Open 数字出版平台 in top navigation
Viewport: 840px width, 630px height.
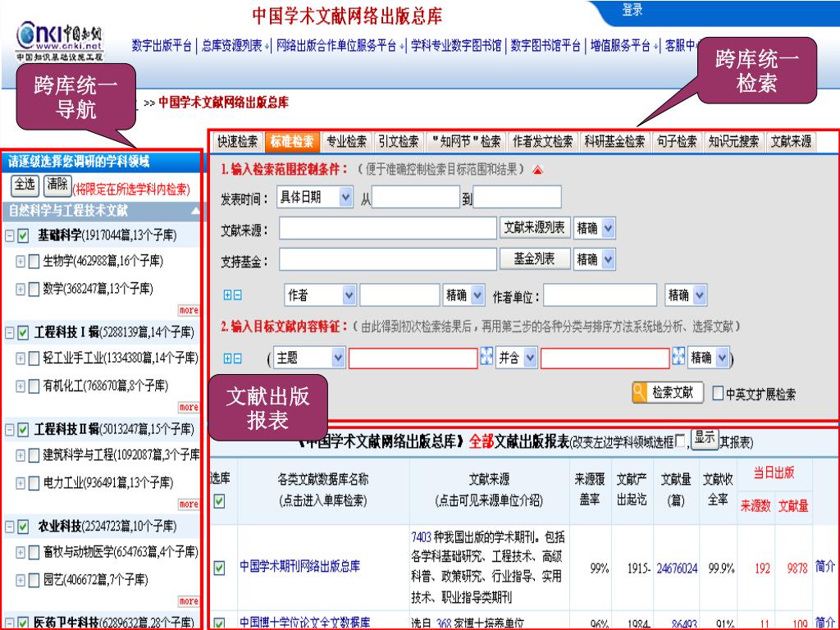(x=162, y=46)
